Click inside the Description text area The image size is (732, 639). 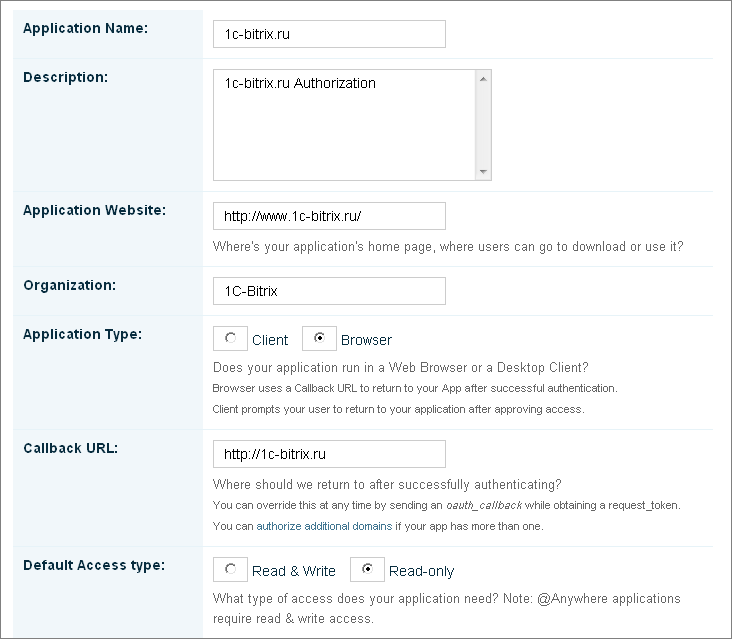344,125
